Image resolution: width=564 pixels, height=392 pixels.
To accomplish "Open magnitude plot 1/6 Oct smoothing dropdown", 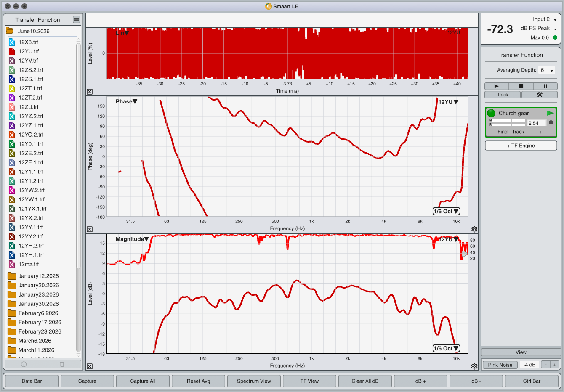I will (446, 348).
